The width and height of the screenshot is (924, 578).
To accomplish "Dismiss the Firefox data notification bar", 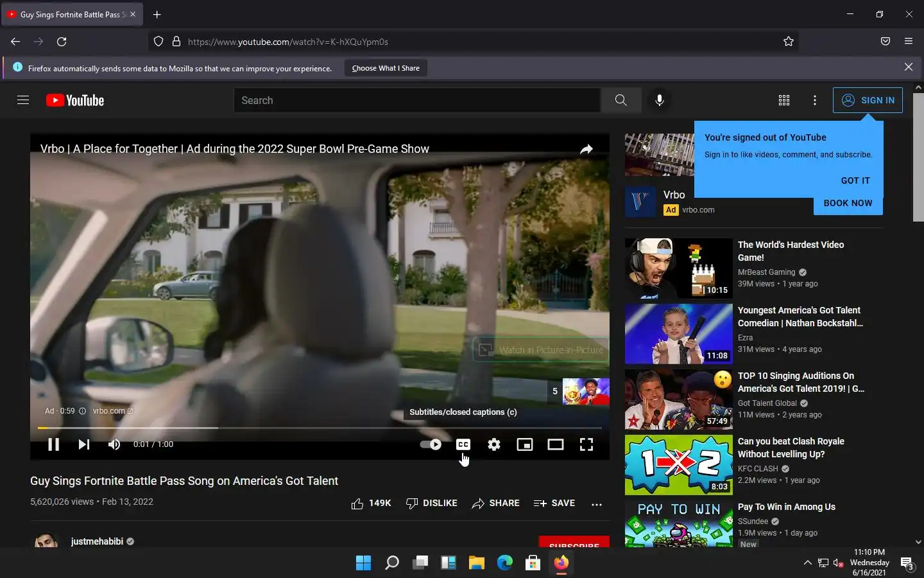I will 909,67.
